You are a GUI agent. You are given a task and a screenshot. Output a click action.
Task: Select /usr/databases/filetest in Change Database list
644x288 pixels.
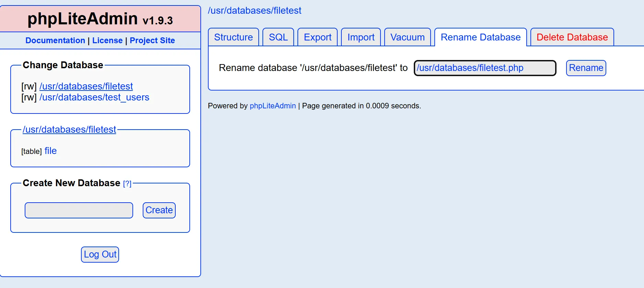tap(86, 86)
